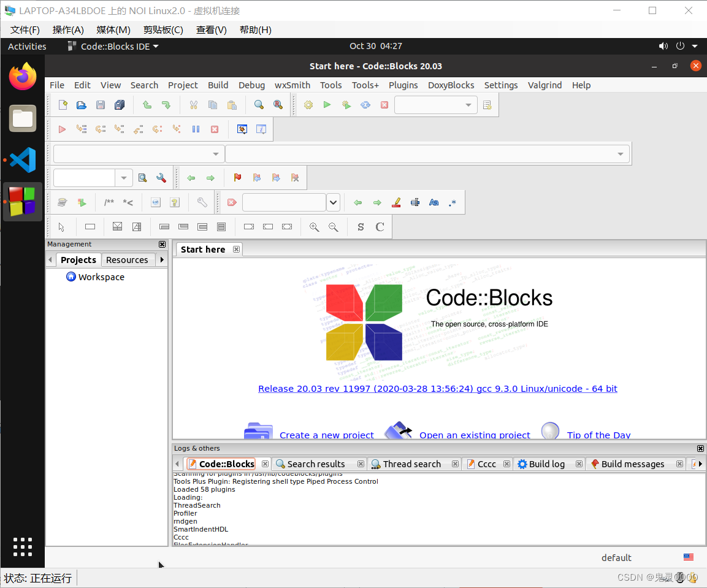Click the New file toolbar icon

(x=63, y=105)
